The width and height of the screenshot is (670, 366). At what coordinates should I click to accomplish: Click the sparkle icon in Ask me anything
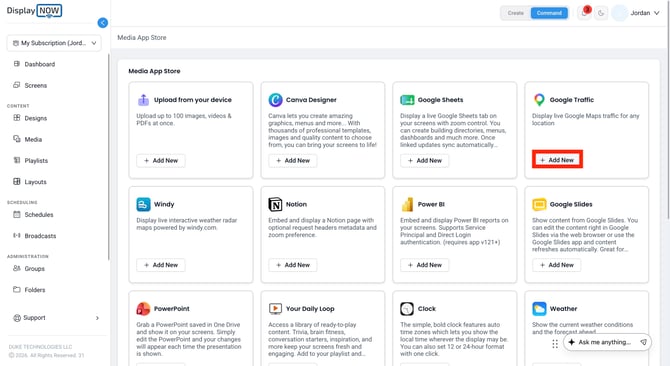571,342
